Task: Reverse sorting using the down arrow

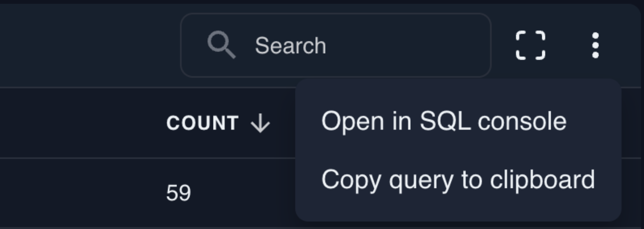Action: tap(260, 124)
